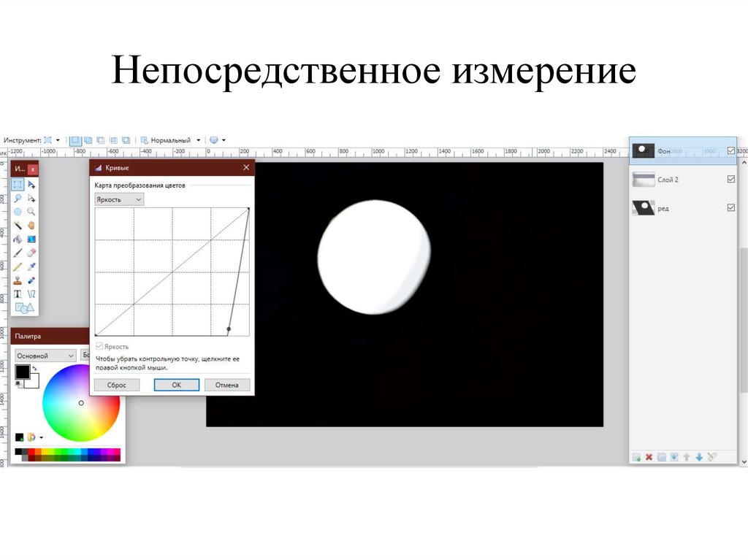
Task: Select the Text tool
Action: (x=18, y=294)
